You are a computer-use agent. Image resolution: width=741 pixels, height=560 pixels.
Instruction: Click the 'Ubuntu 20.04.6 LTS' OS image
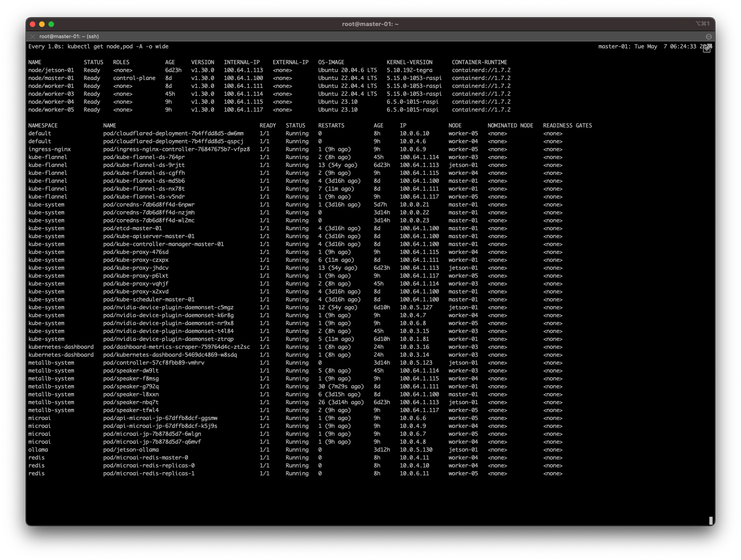(348, 70)
